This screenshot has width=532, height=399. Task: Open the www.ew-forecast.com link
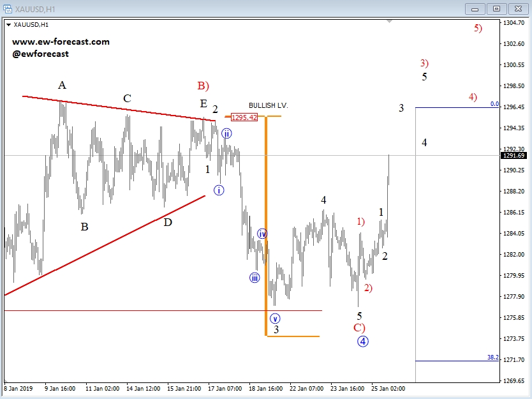click(x=60, y=41)
